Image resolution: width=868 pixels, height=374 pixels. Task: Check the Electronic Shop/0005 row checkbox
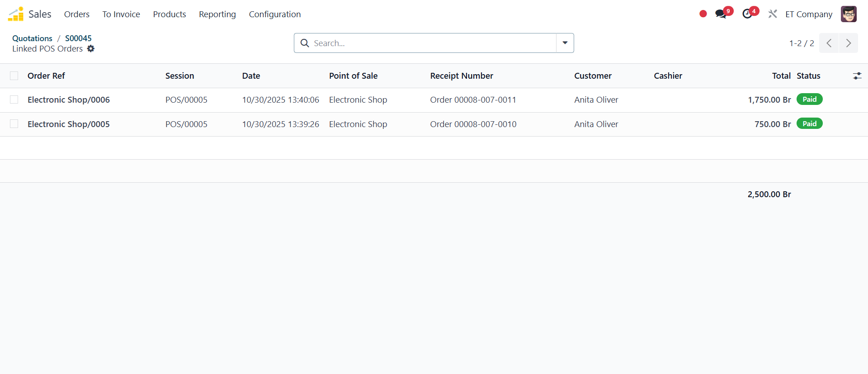pos(14,124)
